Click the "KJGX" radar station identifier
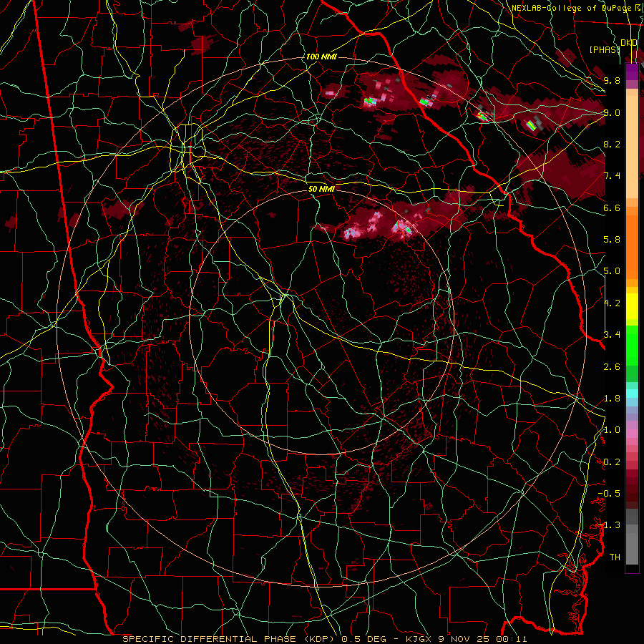The width and height of the screenshot is (644, 644). (419, 639)
